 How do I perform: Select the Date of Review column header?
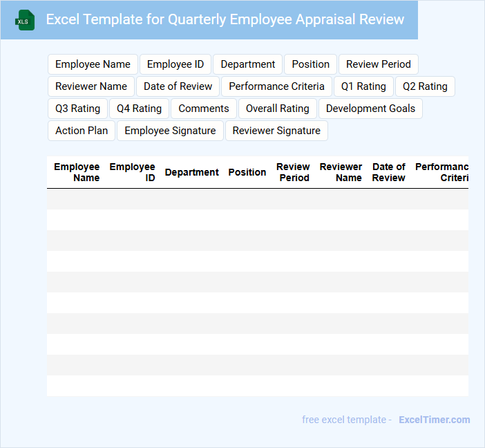[388, 172]
